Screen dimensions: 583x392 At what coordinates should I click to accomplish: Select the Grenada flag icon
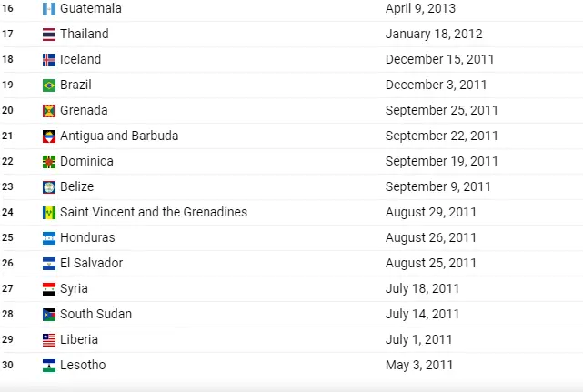(49, 111)
